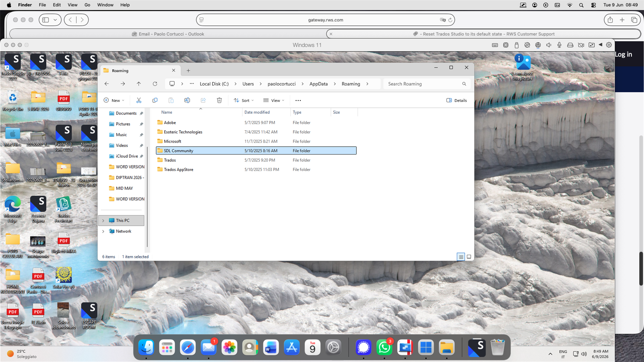Go up one folder level

click(x=139, y=84)
